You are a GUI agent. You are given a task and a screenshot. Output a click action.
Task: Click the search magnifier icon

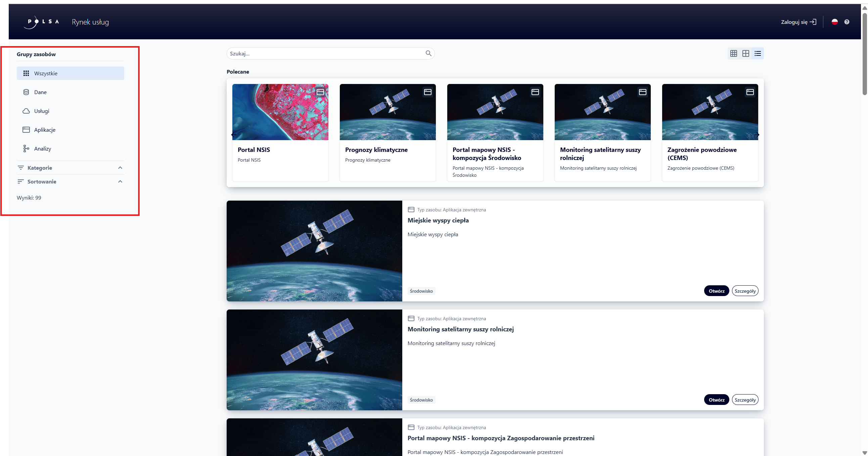point(428,53)
